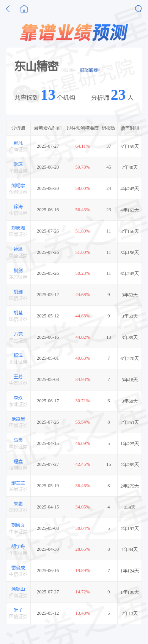The width and height of the screenshot is (148, 644).
Task: Click the 东山精密 stock name
Action: point(36,66)
